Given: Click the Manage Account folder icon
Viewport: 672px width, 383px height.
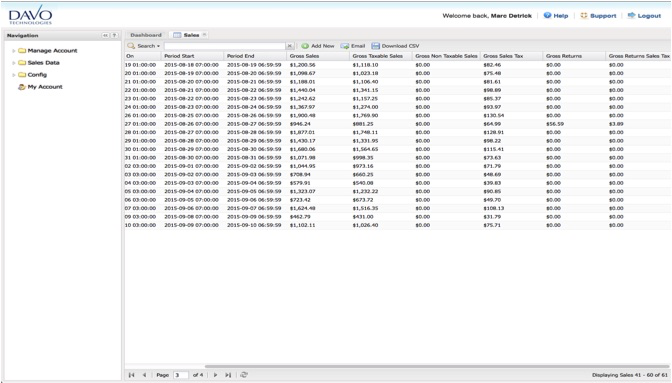Looking at the screenshot, I should coord(22,51).
